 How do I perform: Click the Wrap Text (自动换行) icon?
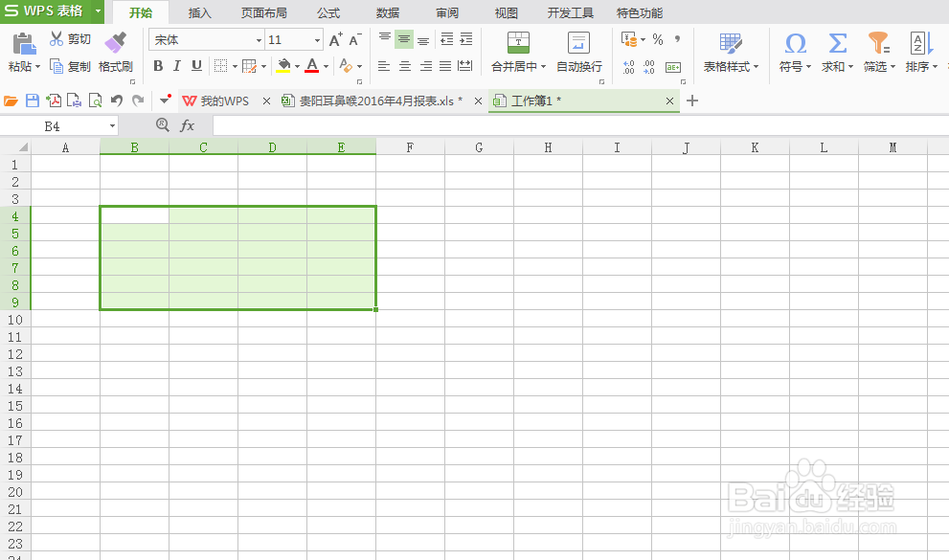(578, 43)
